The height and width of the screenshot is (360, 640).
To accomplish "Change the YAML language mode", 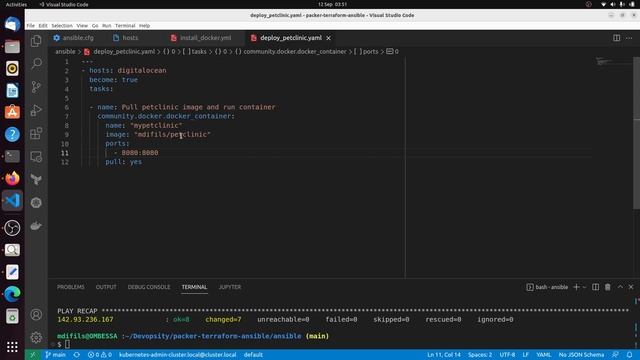I will tap(543, 355).
